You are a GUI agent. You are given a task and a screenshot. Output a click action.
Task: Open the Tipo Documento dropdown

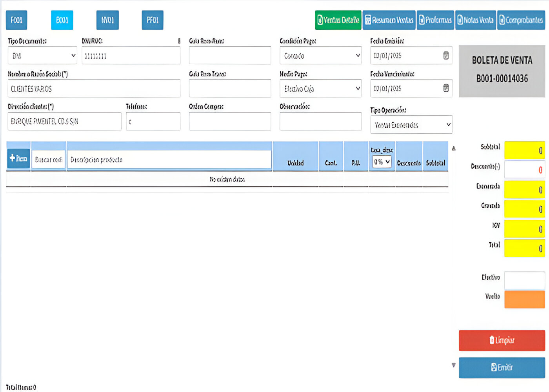[x=42, y=56]
